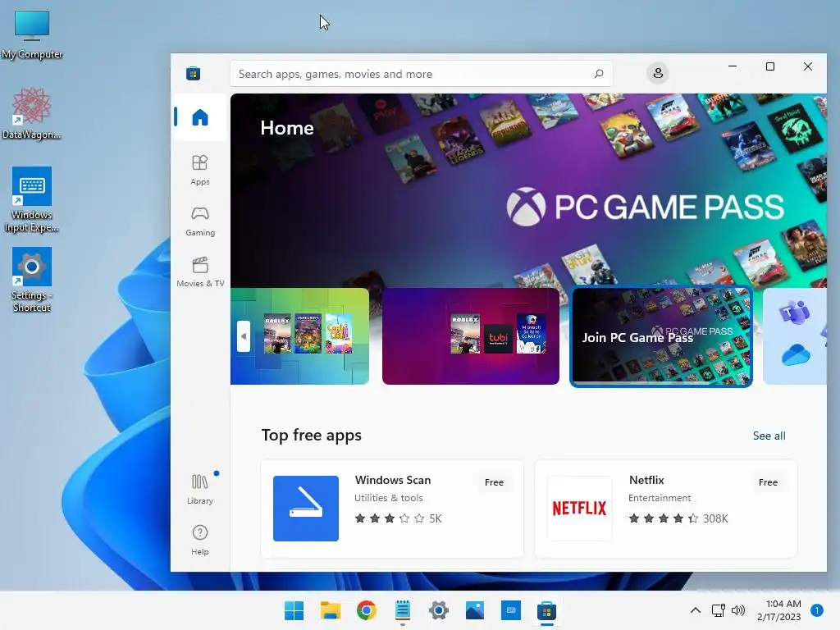Maximize the Microsoft Store window
Screen dimensions: 840x630
click(x=769, y=66)
